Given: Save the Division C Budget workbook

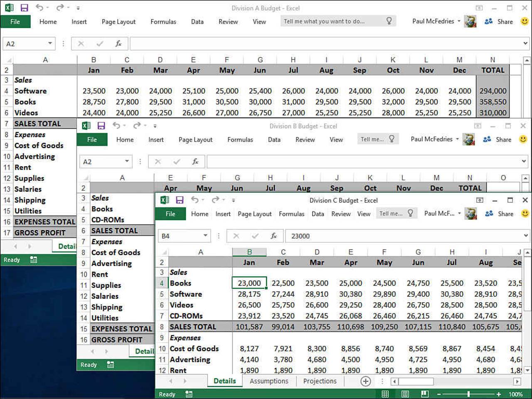Looking at the screenshot, I should 180,200.
